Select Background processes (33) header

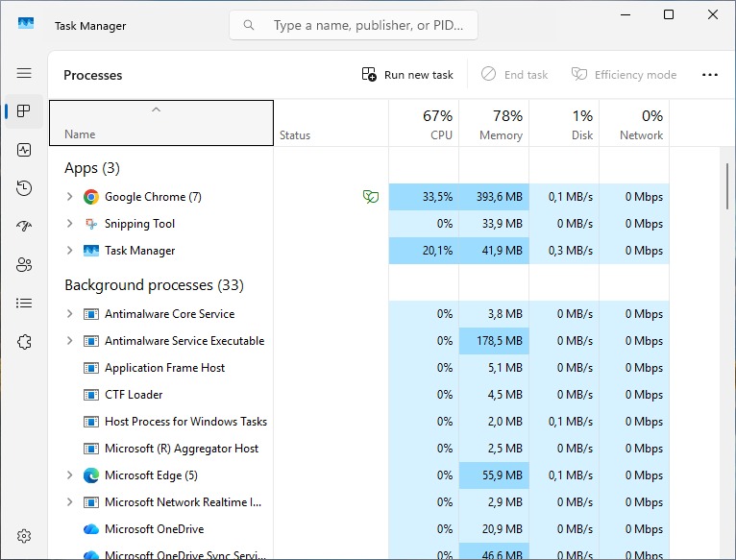tap(154, 285)
